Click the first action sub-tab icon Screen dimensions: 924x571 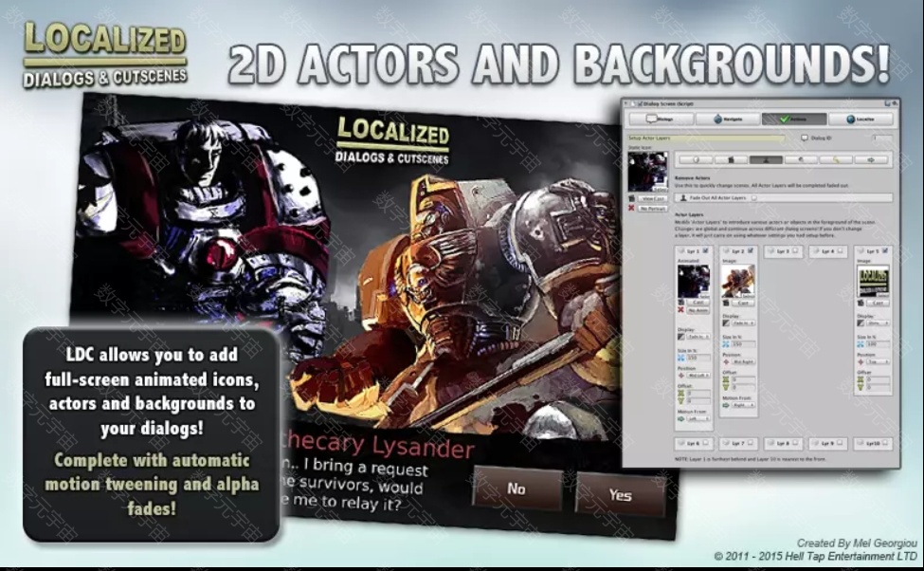pyautogui.click(x=696, y=160)
